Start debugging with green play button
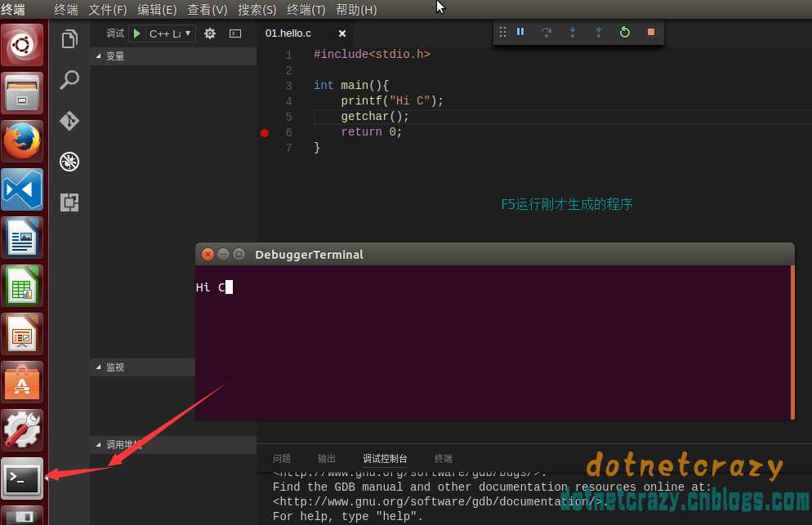812x525 pixels. (136, 33)
